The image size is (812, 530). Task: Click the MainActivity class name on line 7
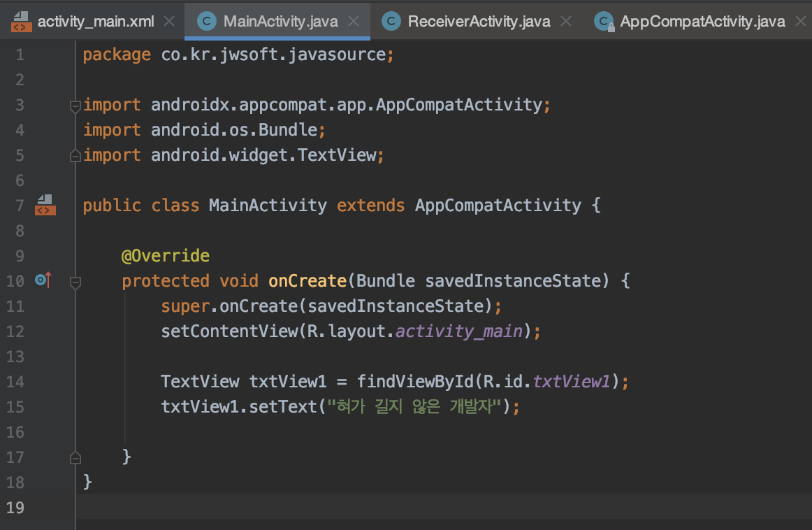[268, 205]
